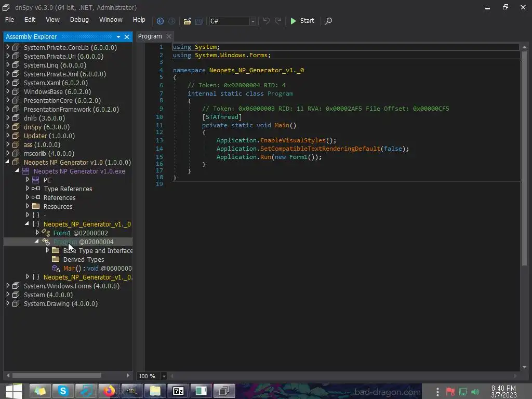The width and height of the screenshot is (532, 399).
Task: Click the taskbar volume speaker icon
Action: [475, 392]
